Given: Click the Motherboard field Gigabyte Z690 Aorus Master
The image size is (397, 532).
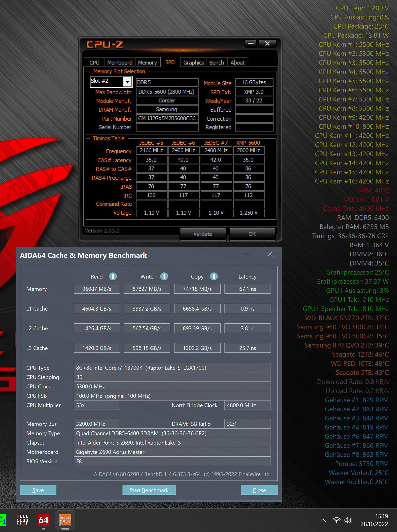Looking at the screenshot, I should (172, 452).
